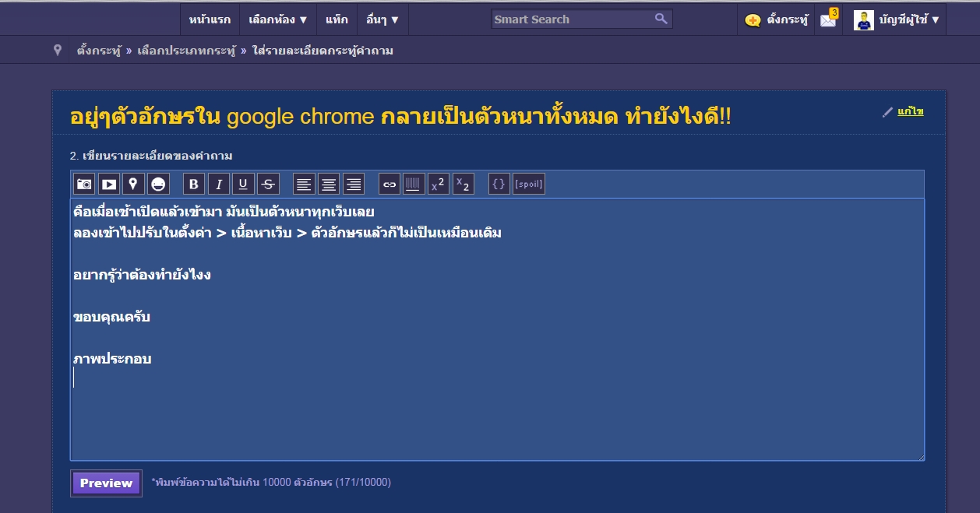This screenshot has height=513, width=980.
Task: Open the บัญชีผู้ใช้ account dropdown
Action: [909, 20]
